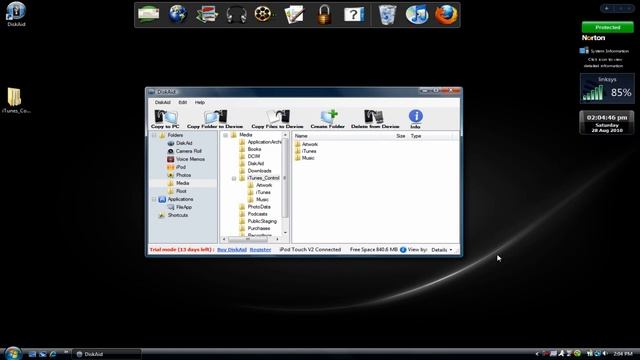640x360 pixels.
Task: Click the Copy Folder to Device icon
Action: pos(215,119)
